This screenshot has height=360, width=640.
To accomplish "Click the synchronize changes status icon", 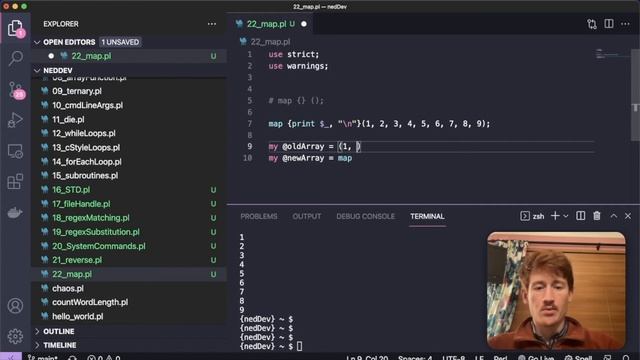I will coord(73,358).
